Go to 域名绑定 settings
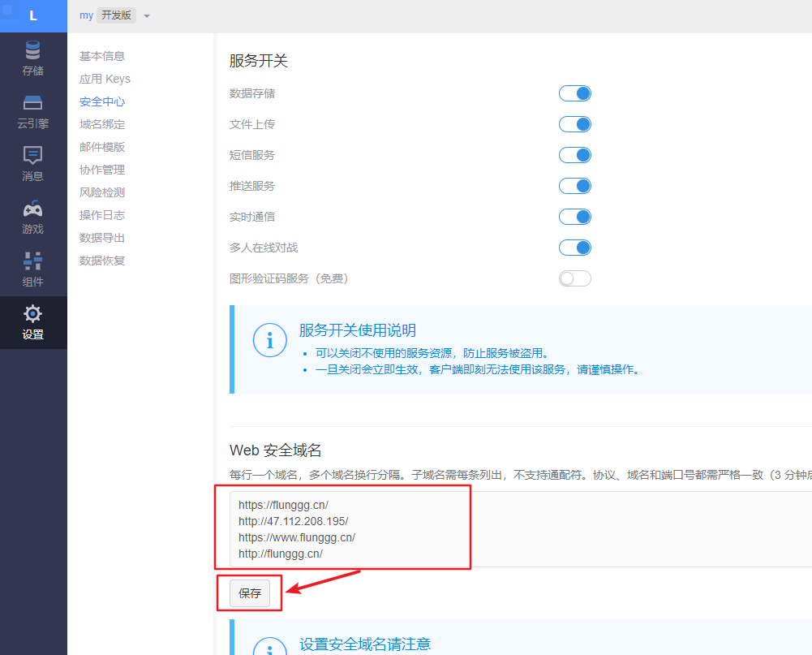 tap(102, 124)
